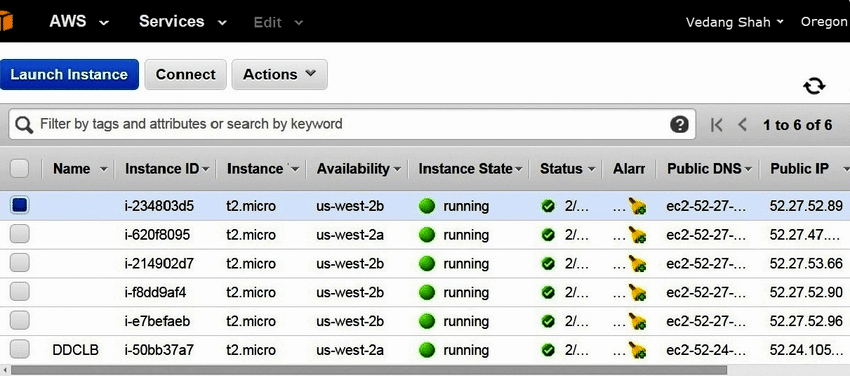Click the horizontal scrollbar at the bottom
Viewport: 850px width, 376px height.
tap(369, 371)
